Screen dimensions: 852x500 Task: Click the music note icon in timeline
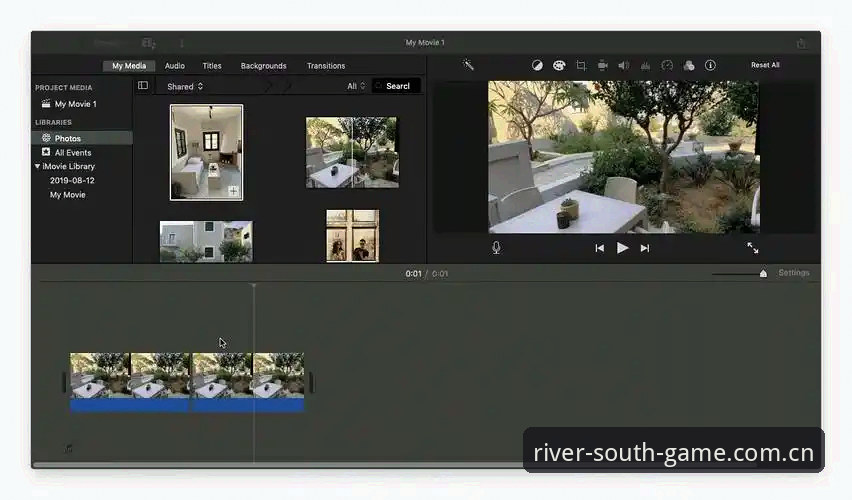(x=68, y=448)
